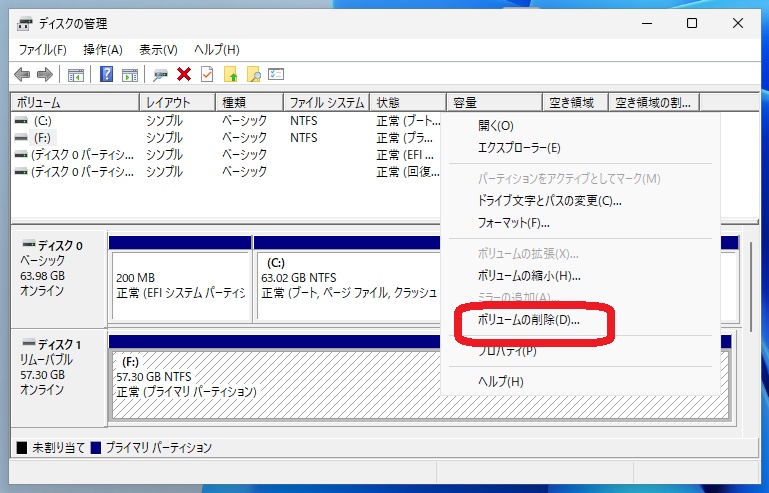Click the connect drive toolbar icon

coord(160,75)
